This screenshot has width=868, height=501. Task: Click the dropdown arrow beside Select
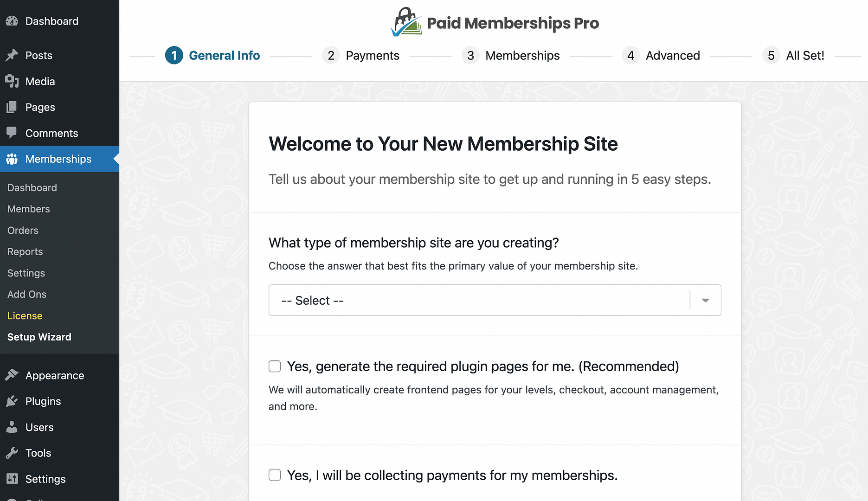(705, 300)
